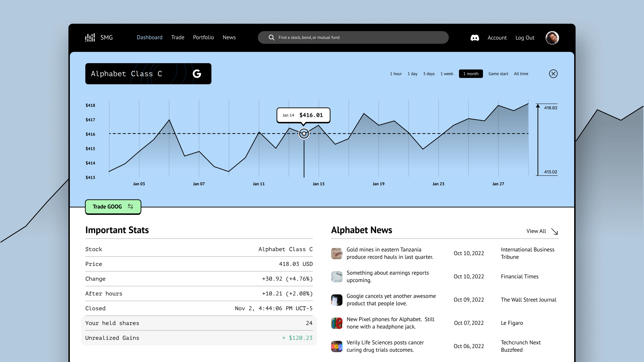Open the Portfolio nav tab

203,37
